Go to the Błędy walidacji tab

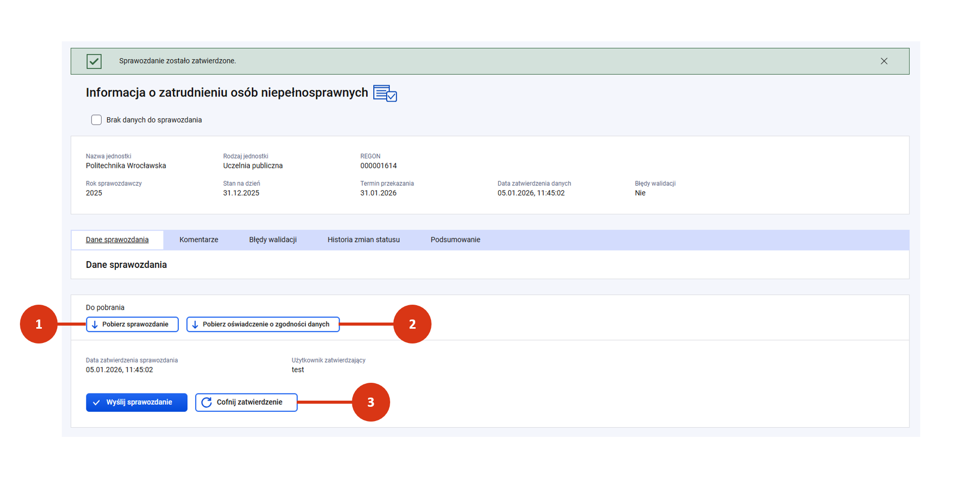click(273, 240)
